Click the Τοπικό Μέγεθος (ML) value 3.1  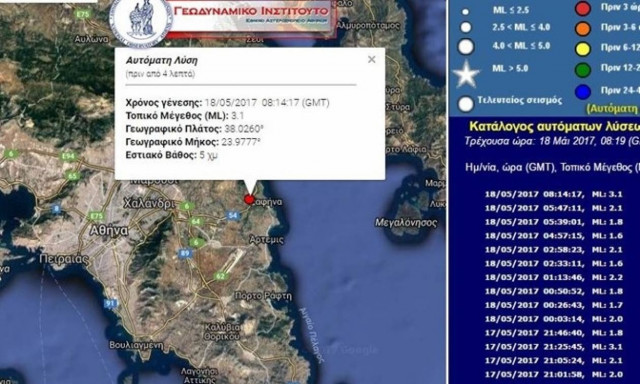coord(238,116)
